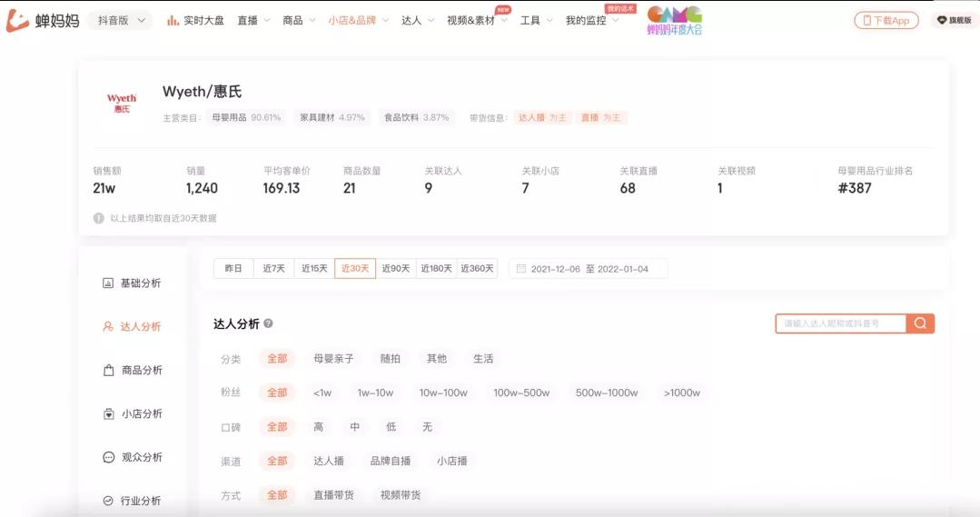Select the 近15天 time range
980x517 pixels.
point(314,268)
